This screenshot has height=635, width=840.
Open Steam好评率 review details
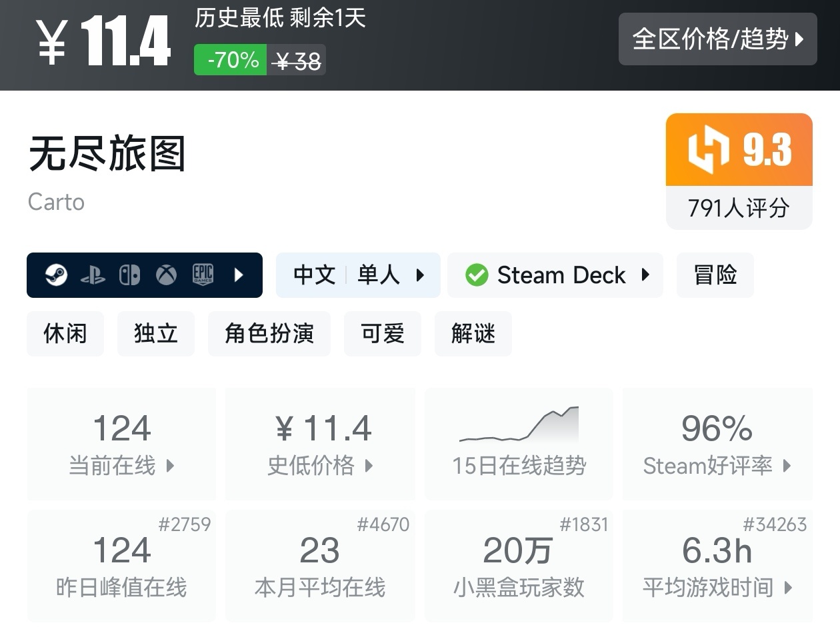(717, 444)
